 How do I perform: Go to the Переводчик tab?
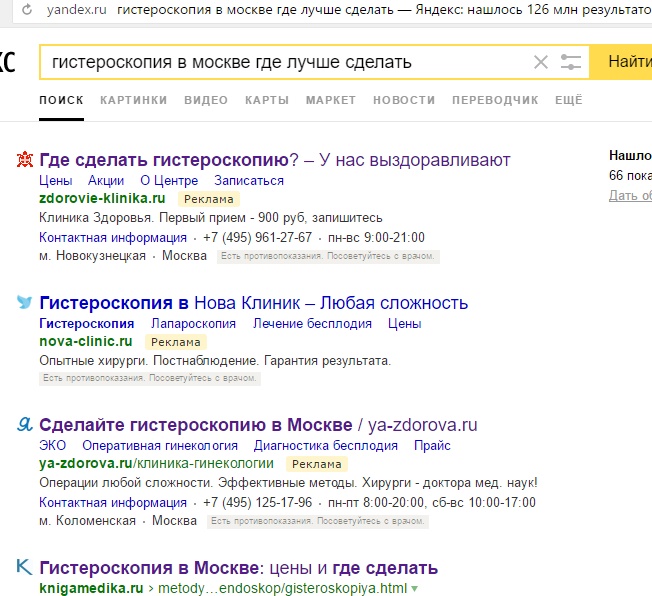pyautogui.click(x=495, y=100)
